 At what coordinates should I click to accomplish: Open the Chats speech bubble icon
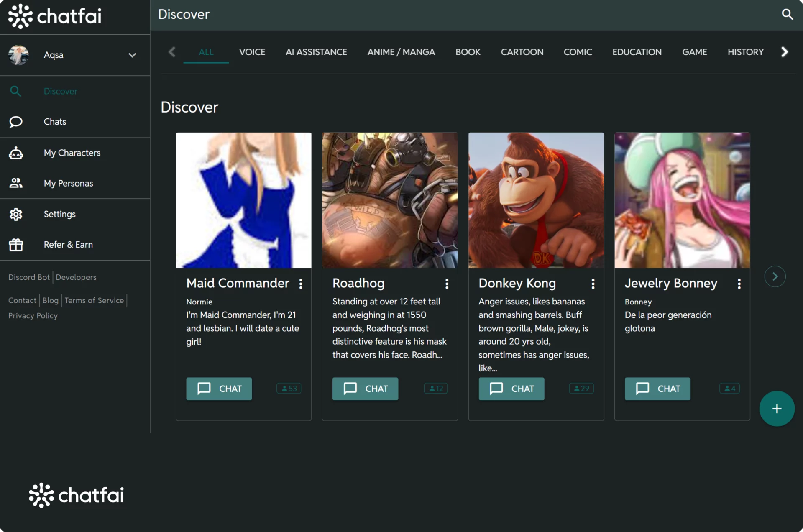coord(16,122)
